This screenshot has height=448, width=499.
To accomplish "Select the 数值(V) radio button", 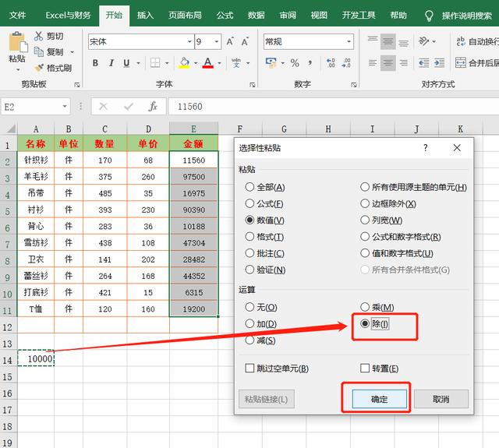I will (249, 220).
